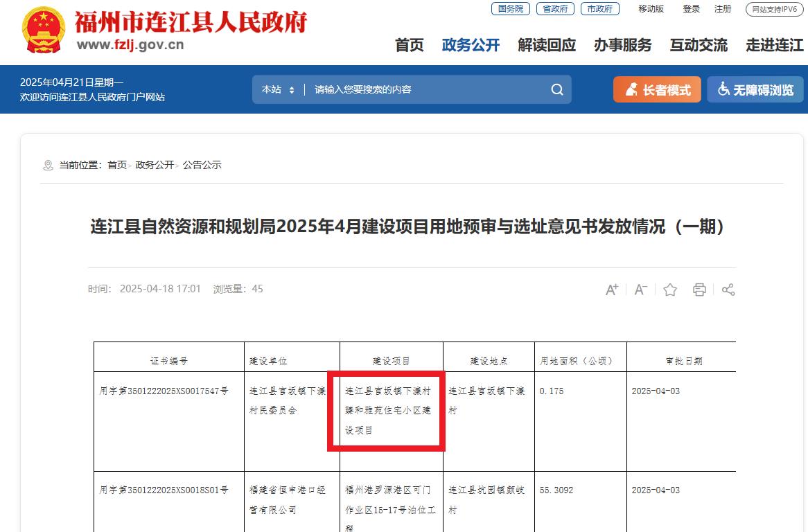Open the 办事服务 navigation menu
The image size is (808, 532).
coord(622,45)
